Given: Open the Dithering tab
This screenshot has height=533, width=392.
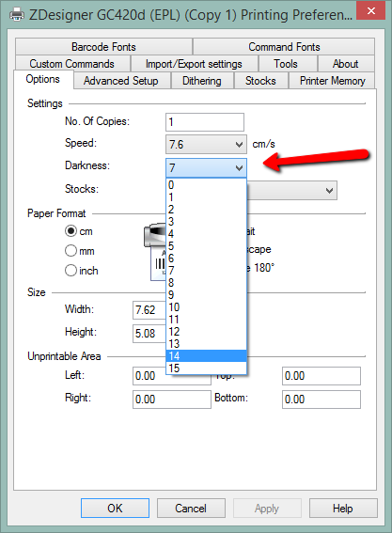Looking at the screenshot, I should pos(202,81).
